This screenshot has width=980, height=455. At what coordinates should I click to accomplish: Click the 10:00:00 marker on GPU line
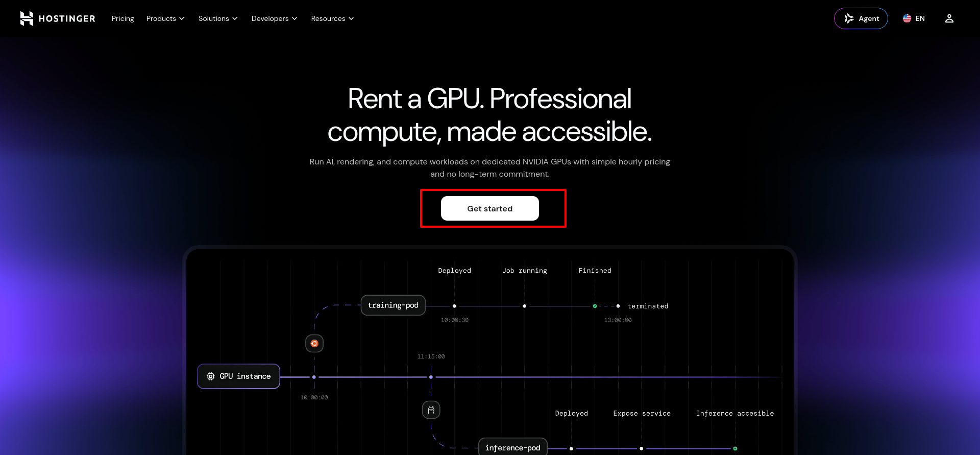(x=314, y=377)
